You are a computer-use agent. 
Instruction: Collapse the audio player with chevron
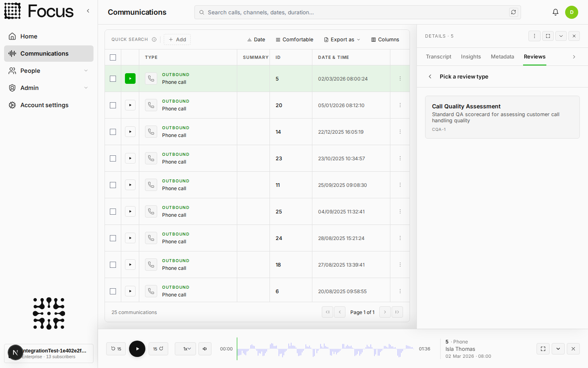click(x=558, y=349)
